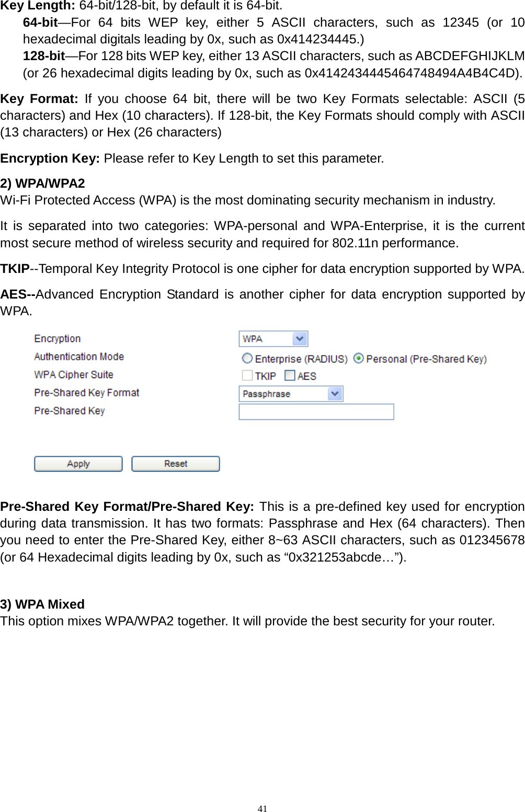Image resolution: width=525 pixels, height=812 pixels.
Task: Click the bold 'TKIP' definition term
Action: (x=15, y=269)
